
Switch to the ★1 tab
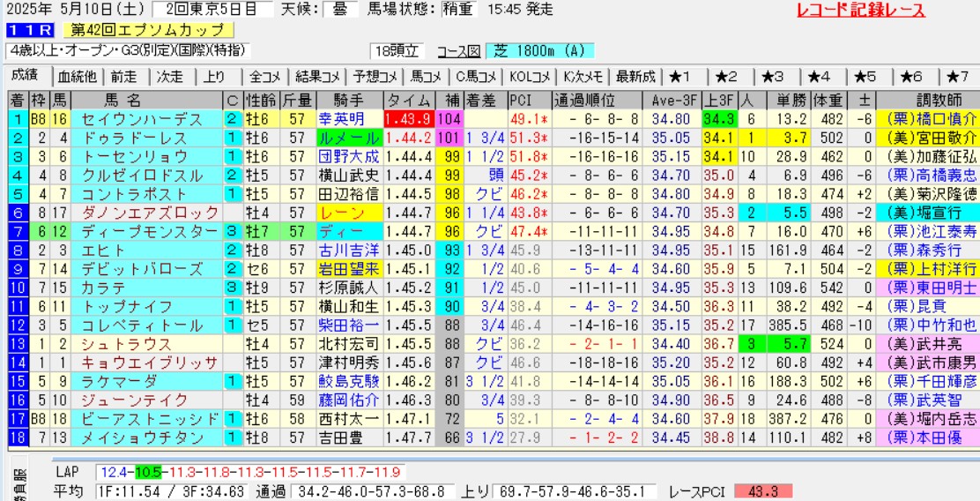pyautogui.click(x=680, y=77)
